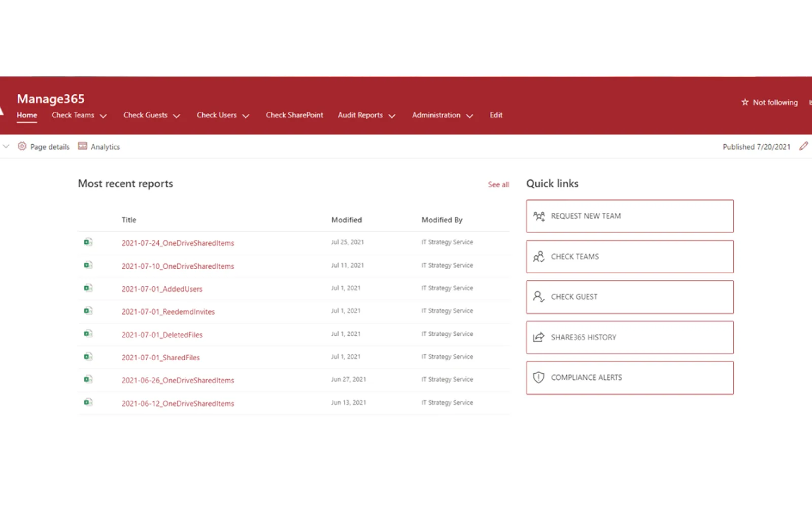The width and height of the screenshot is (812, 508).
Task: Click the Analytics chart icon
Action: click(x=83, y=146)
